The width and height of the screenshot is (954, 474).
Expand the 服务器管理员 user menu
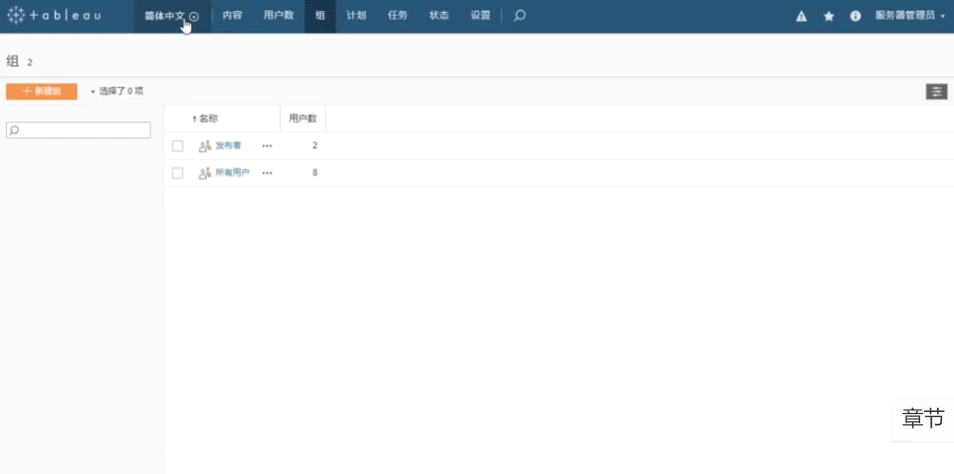pos(909,16)
